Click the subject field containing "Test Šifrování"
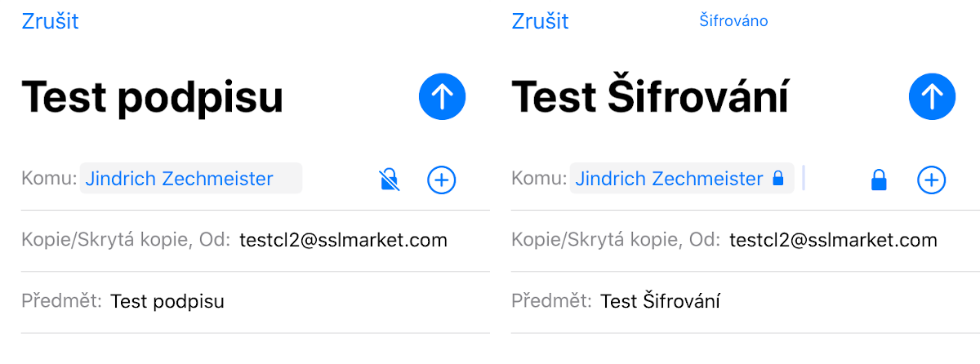Image resolution: width=980 pixels, height=364 pixels. click(746, 302)
